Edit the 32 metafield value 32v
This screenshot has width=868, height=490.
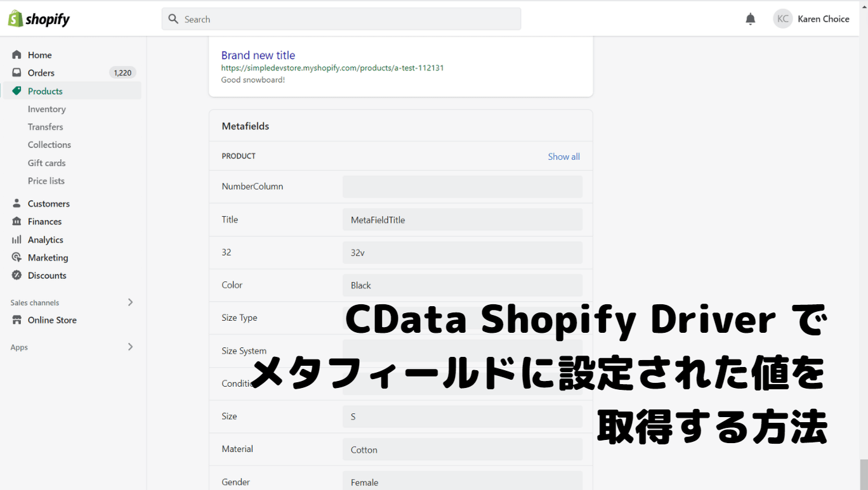463,252
